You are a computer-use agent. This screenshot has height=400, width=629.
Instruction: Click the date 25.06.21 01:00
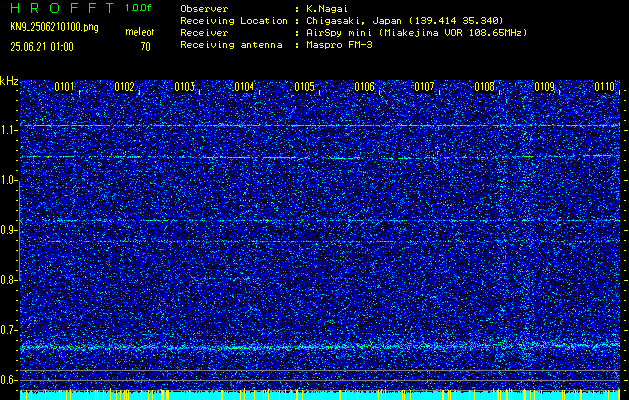pos(42,47)
